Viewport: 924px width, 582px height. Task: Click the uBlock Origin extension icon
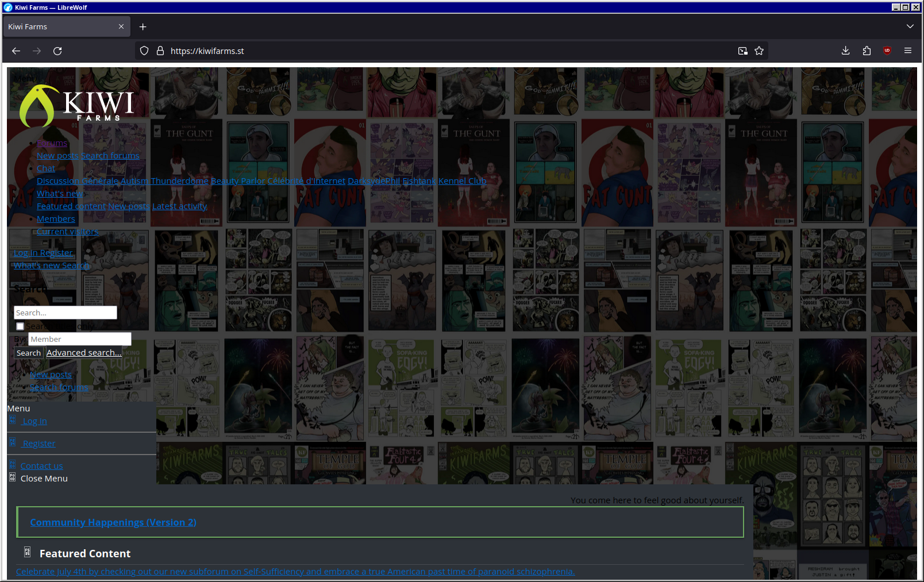pyautogui.click(x=887, y=51)
